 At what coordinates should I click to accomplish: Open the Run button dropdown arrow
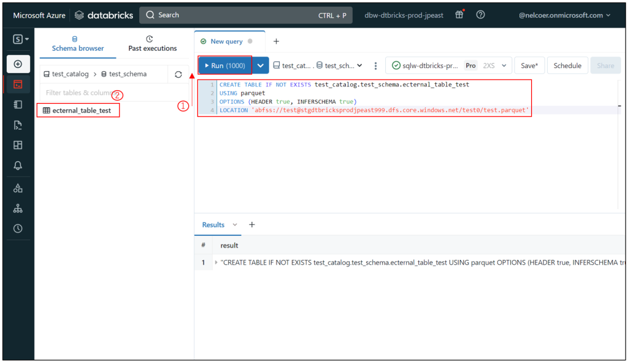coord(260,64)
